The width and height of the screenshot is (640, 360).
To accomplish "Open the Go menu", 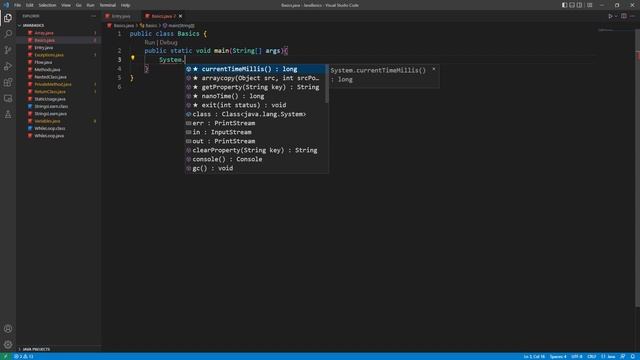I will 78,5.
